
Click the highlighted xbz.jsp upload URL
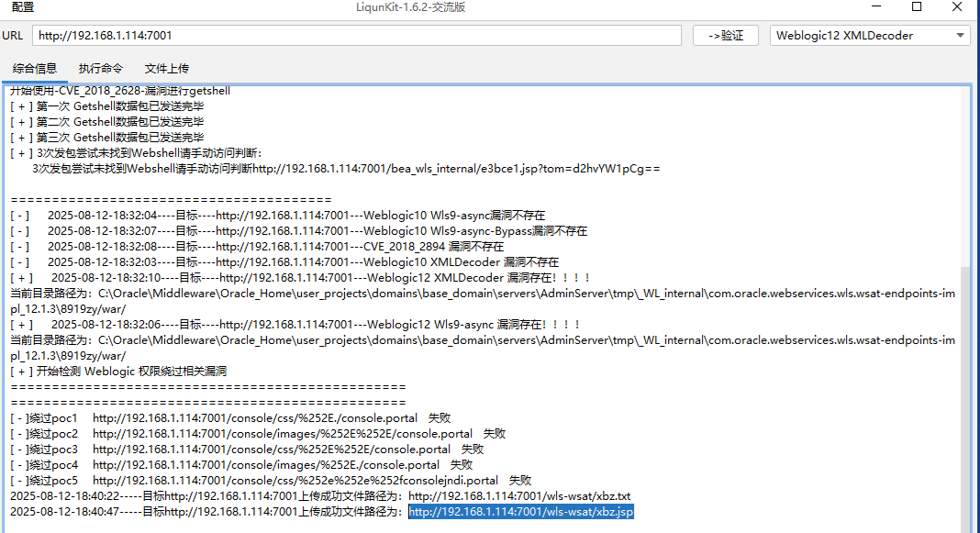(520, 512)
